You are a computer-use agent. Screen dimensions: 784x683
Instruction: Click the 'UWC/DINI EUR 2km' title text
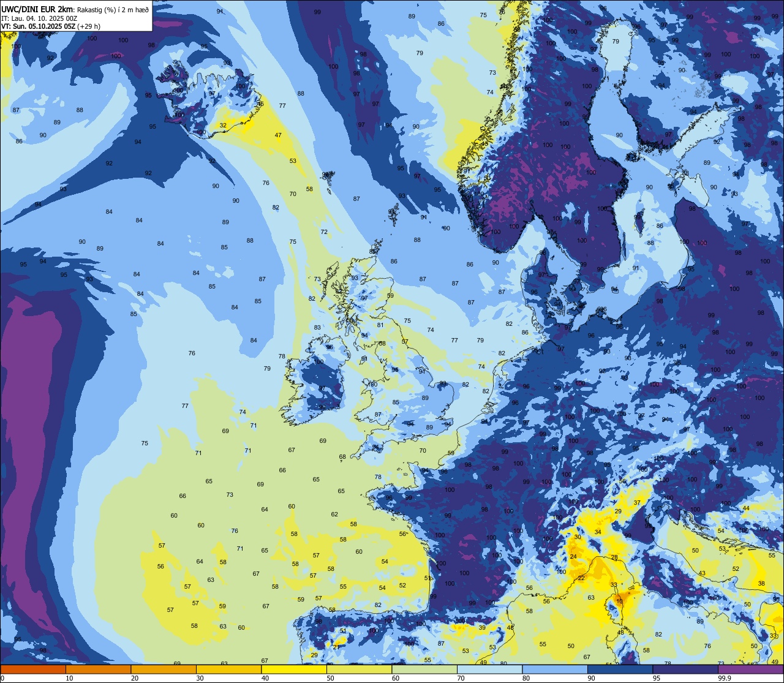[36, 9]
